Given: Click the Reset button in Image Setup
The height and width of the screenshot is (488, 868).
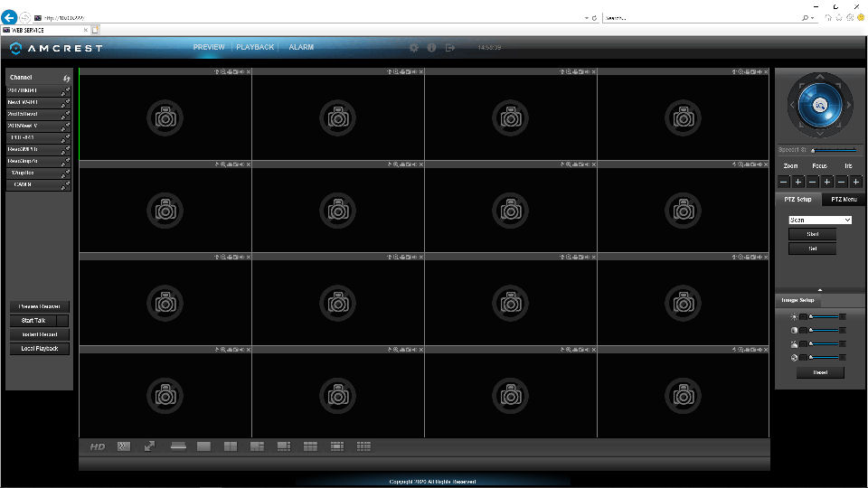Looking at the screenshot, I should point(820,372).
